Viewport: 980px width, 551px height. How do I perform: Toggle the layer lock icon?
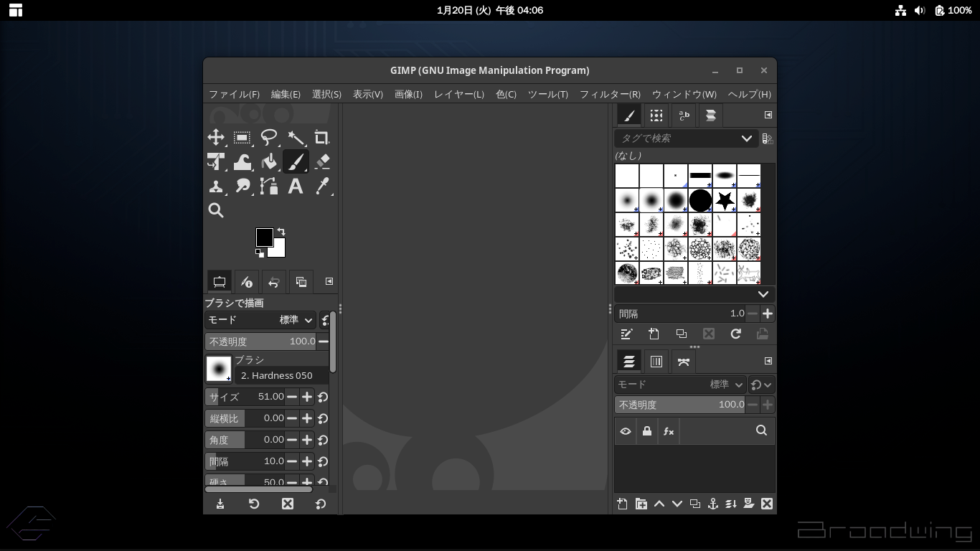647,431
